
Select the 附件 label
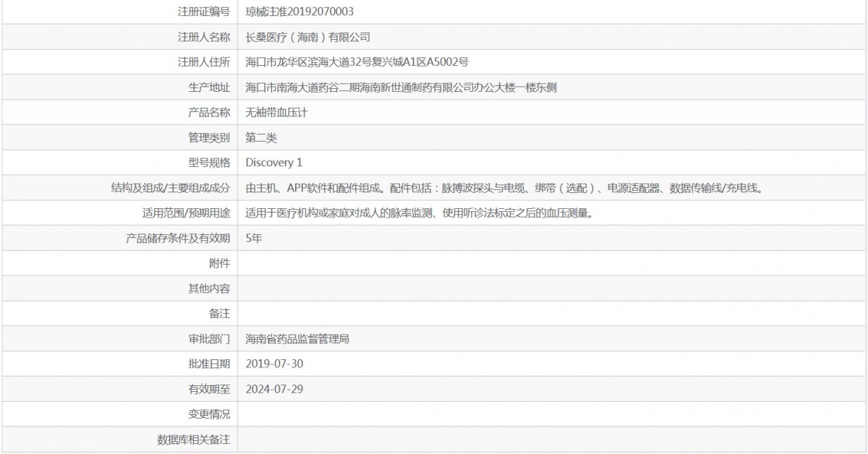[x=219, y=263]
